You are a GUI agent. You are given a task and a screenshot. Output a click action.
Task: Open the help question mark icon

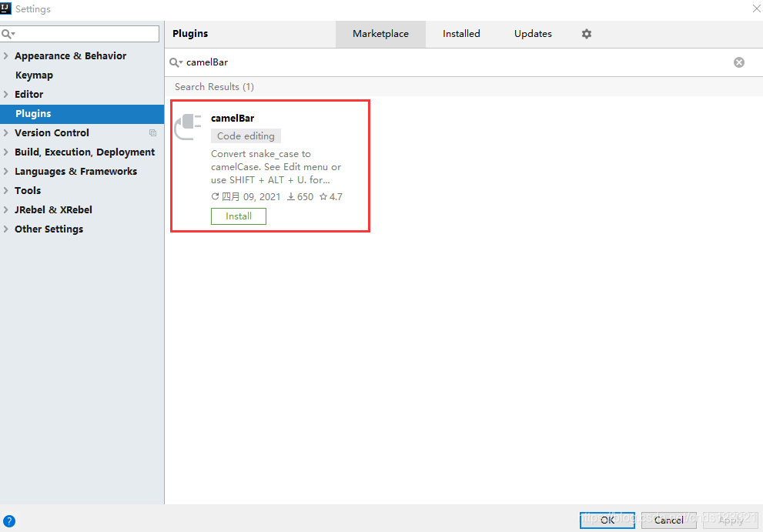[8, 521]
